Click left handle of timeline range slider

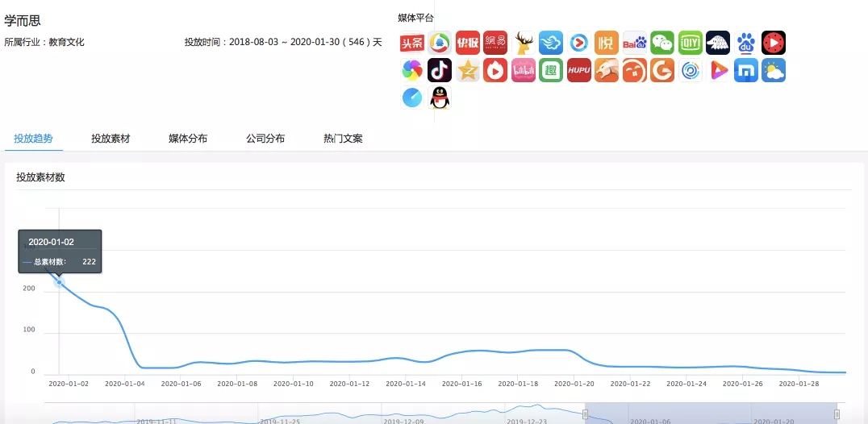pos(586,414)
